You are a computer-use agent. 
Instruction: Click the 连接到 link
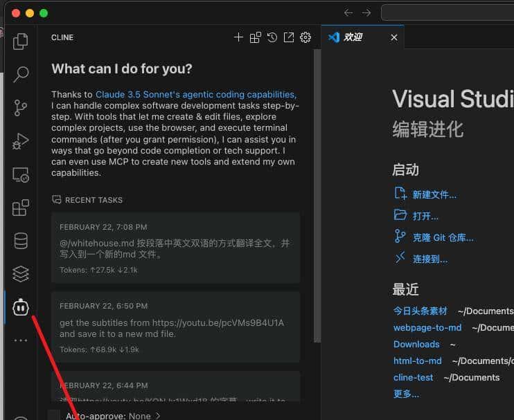pyautogui.click(x=429, y=259)
